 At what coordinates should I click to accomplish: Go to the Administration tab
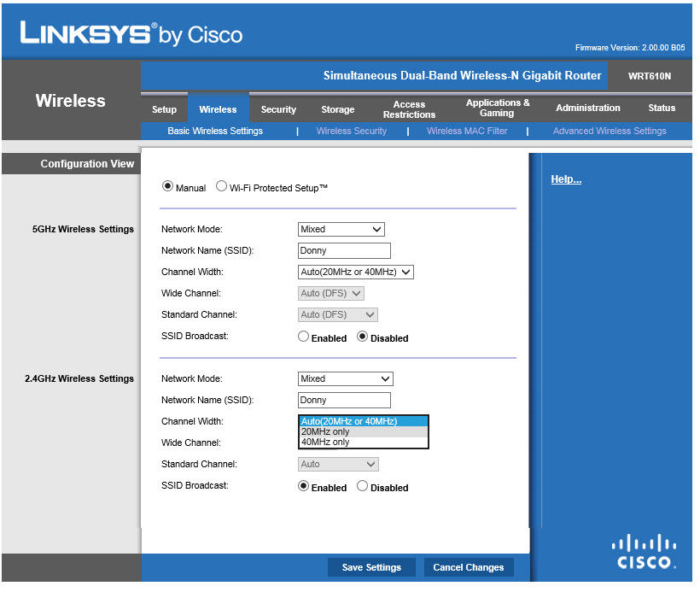tap(587, 108)
